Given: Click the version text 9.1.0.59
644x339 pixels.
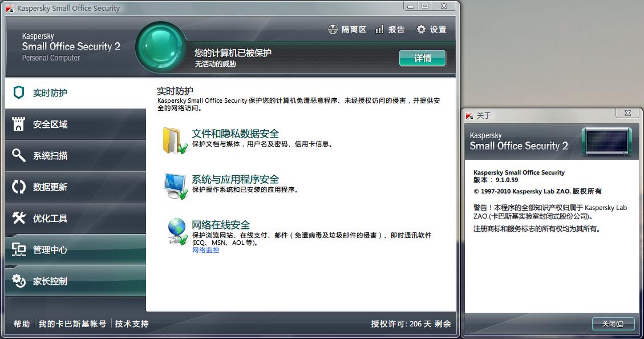Looking at the screenshot, I should [507, 180].
